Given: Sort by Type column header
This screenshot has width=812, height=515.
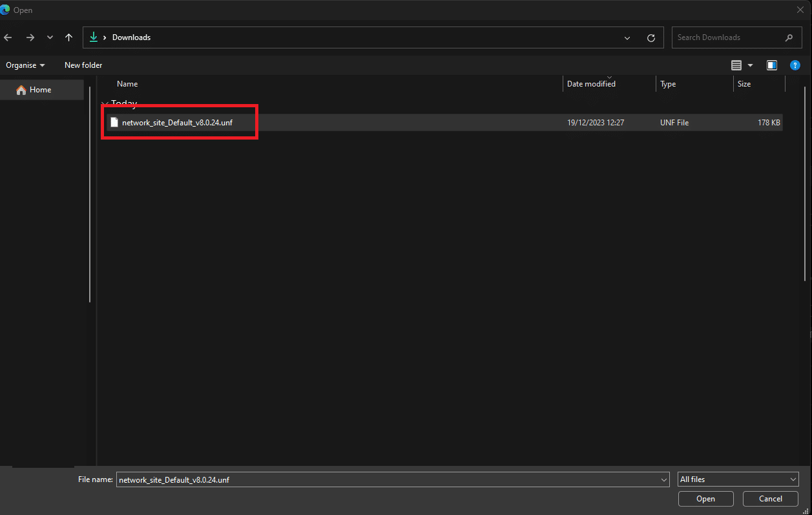Looking at the screenshot, I should [668, 84].
